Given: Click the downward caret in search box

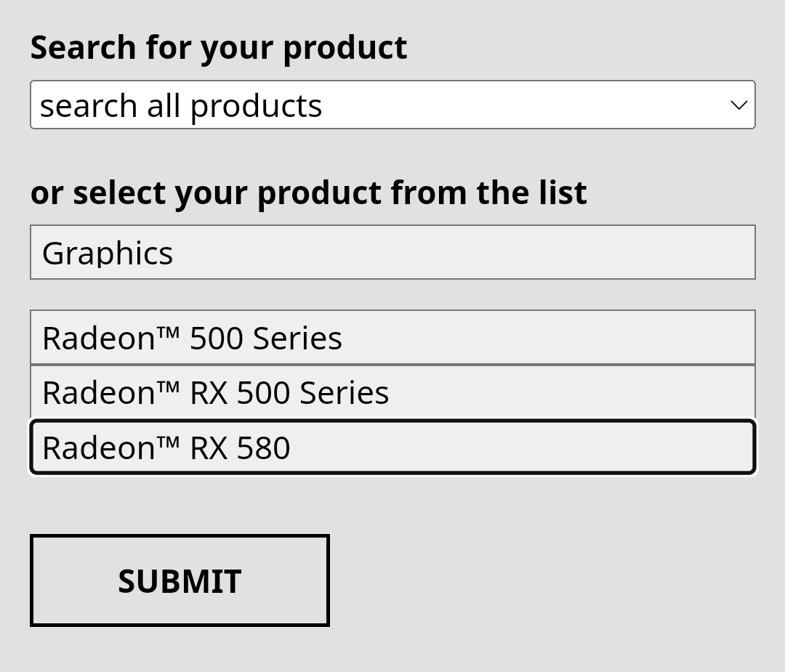Looking at the screenshot, I should point(738,105).
